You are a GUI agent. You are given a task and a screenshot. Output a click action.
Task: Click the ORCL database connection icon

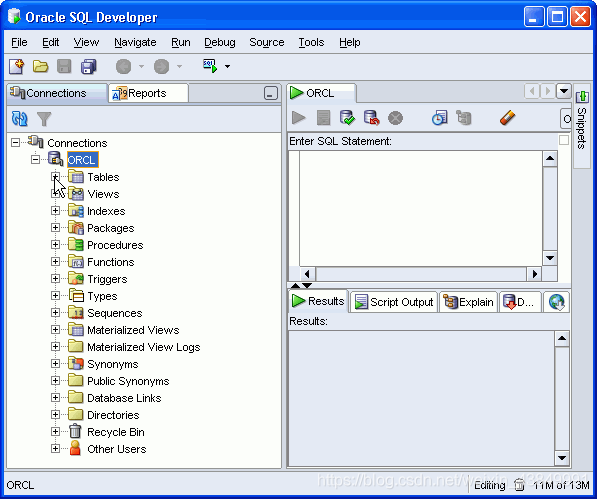(56, 159)
